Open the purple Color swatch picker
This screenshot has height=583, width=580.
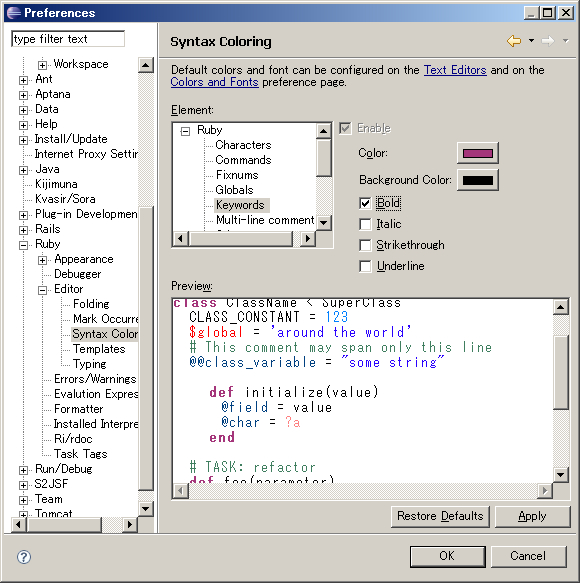point(478,153)
